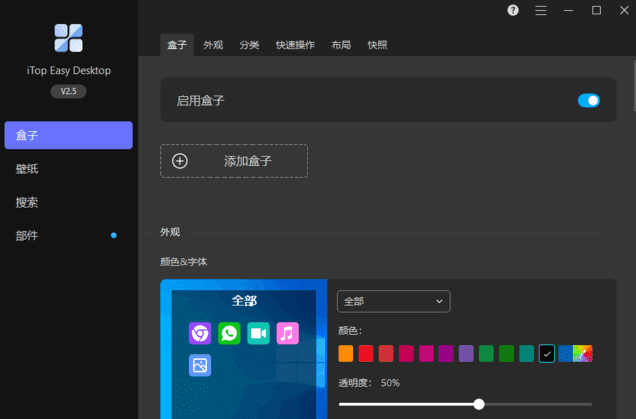Open the 全部 dropdown
The image size is (636, 419).
(x=393, y=301)
